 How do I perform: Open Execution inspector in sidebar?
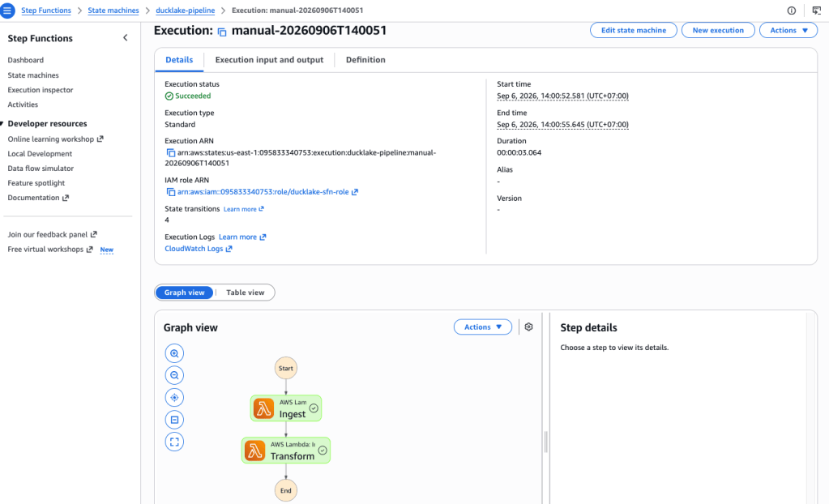click(x=41, y=90)
